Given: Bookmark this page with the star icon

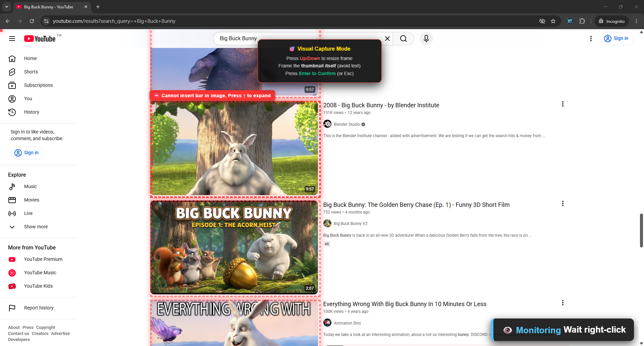Looking at the screenshot, I should (553, 21).
